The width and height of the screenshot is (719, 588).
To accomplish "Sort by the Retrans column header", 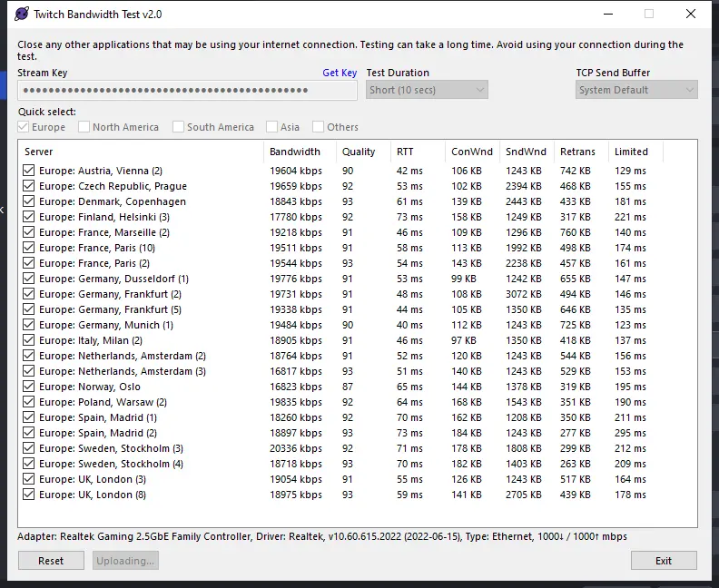I will point(581,152).
